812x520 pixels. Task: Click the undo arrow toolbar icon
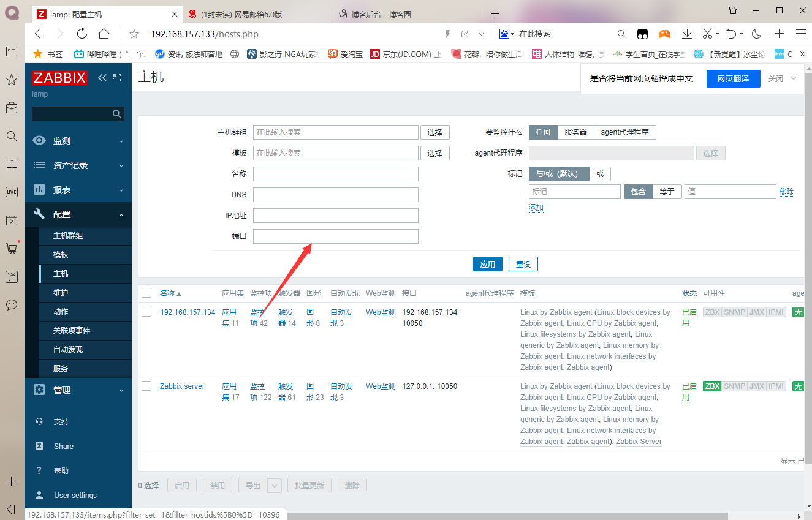click(x=730, y=34)
